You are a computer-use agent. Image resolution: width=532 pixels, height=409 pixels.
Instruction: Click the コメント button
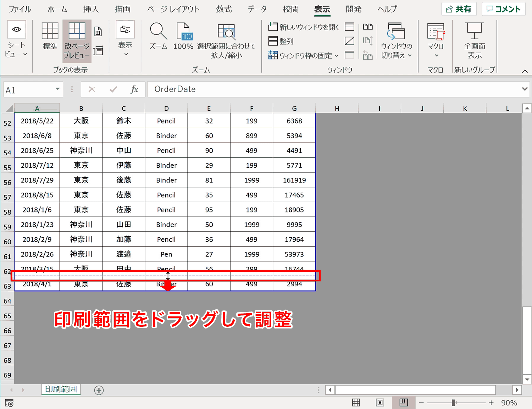504,9
